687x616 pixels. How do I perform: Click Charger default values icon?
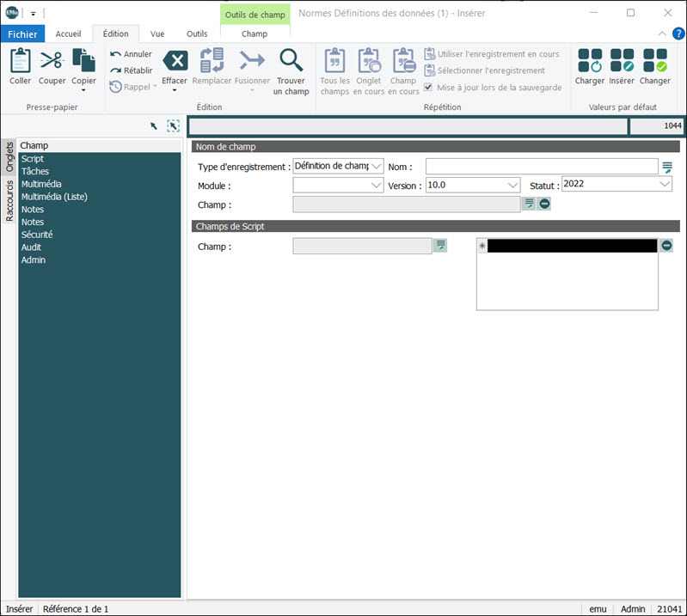point(590,60)
